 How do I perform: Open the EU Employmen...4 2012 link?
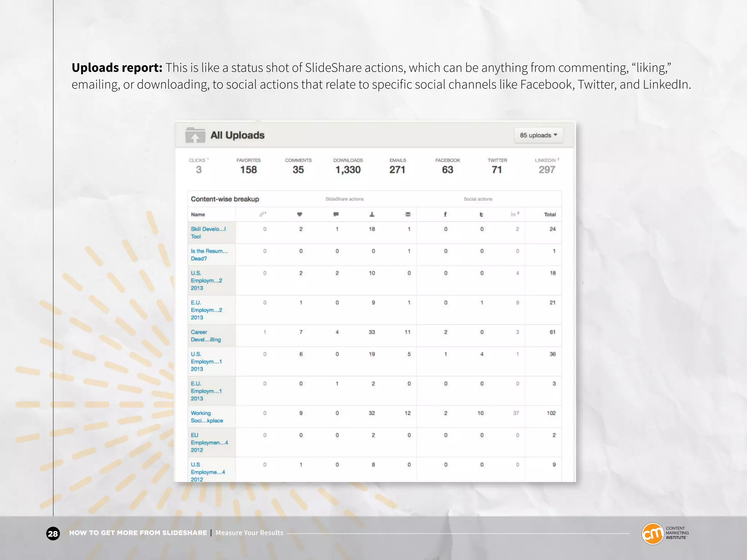pyautogui.click(x=209, y=443)
